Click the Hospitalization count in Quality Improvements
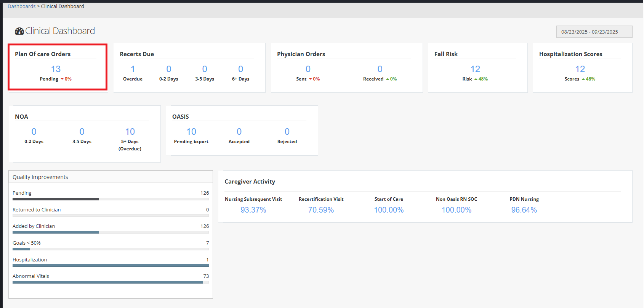 (207, 260)
